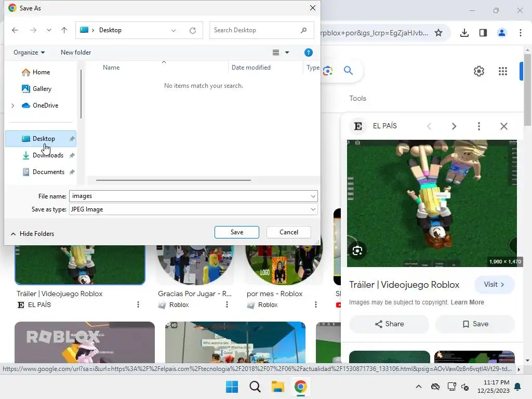Open notification bell in taskbar
The height and width of the screenshot is (399, 532).
(518, 387)
